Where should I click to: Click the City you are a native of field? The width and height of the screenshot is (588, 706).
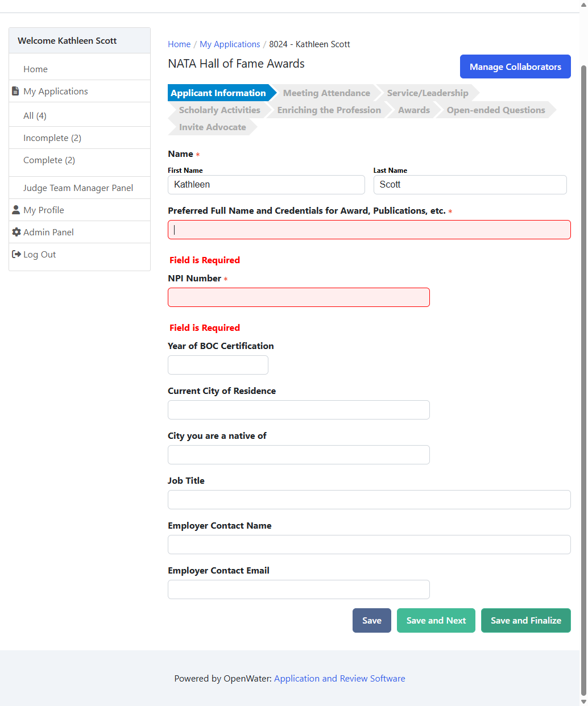pos(299,455)
